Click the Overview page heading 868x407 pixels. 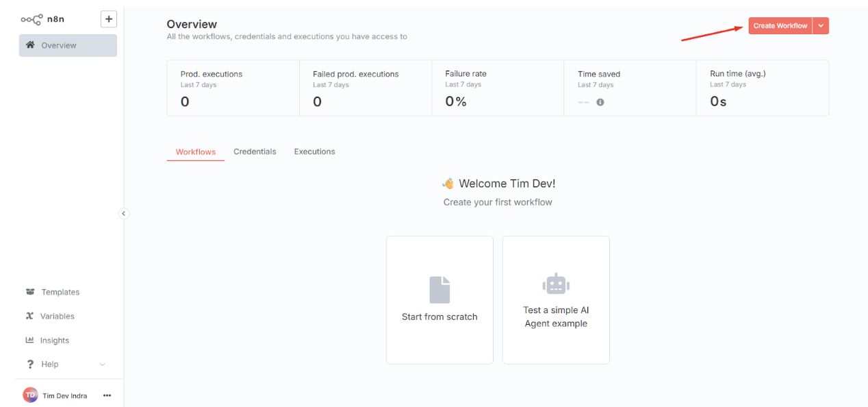(x=192, y=24)
